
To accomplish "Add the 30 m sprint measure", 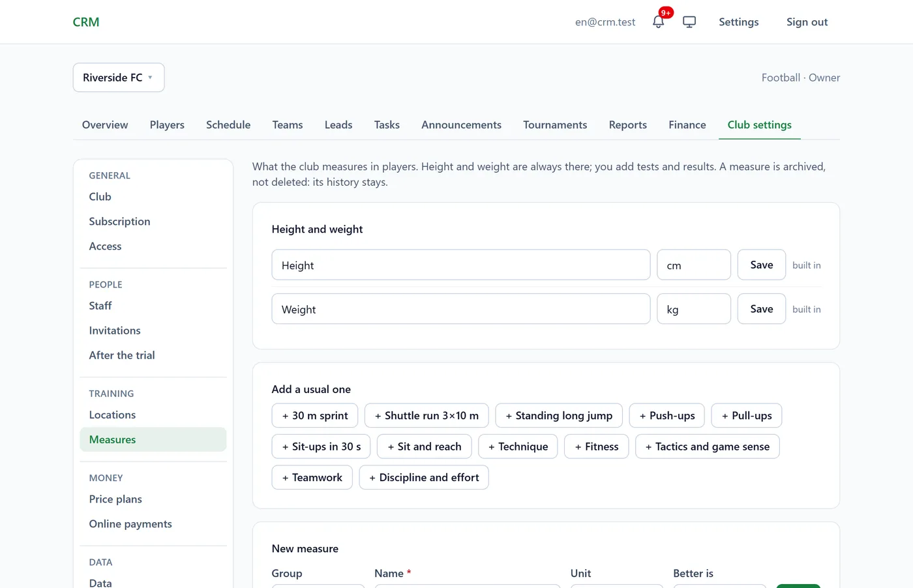I will [315, 415].
